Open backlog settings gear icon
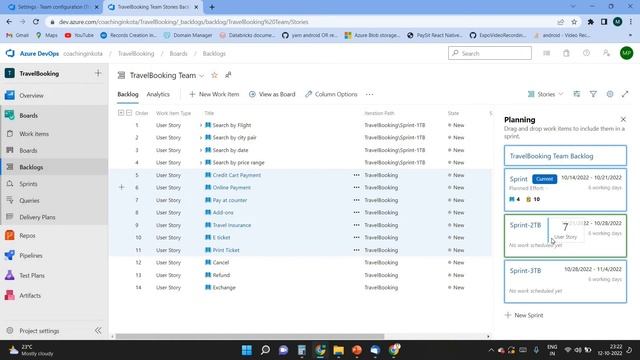Screen dimensions: 640x360 click(610, 94)
